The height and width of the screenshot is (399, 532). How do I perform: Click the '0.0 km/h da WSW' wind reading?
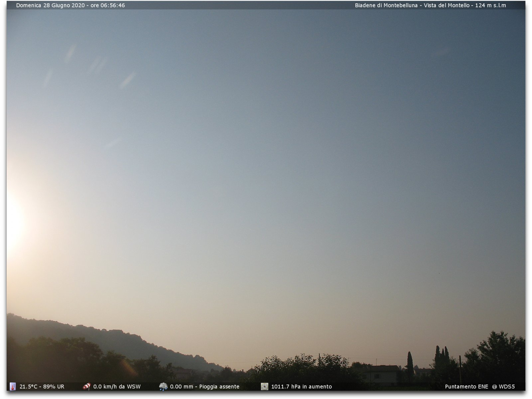[x=117, y=387]
